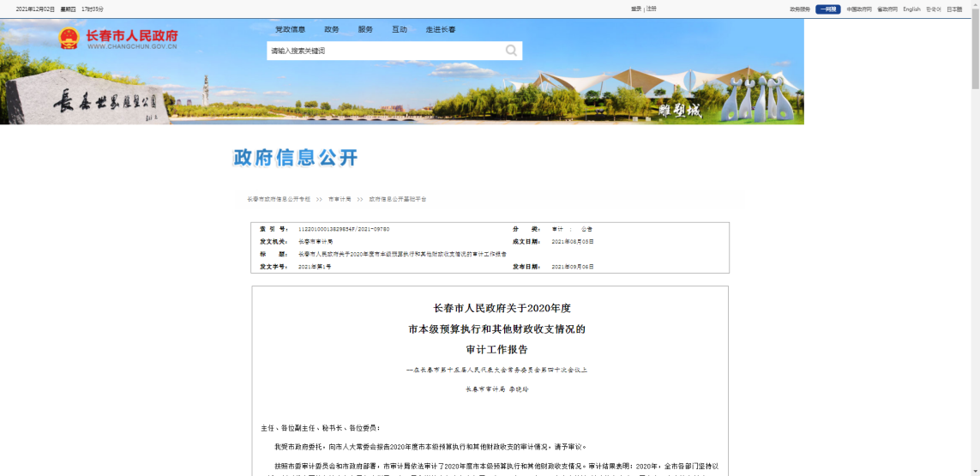This screenshot has height=476, width=980.
Task: Switch to the 日本語 version
Action: (954, 9)
